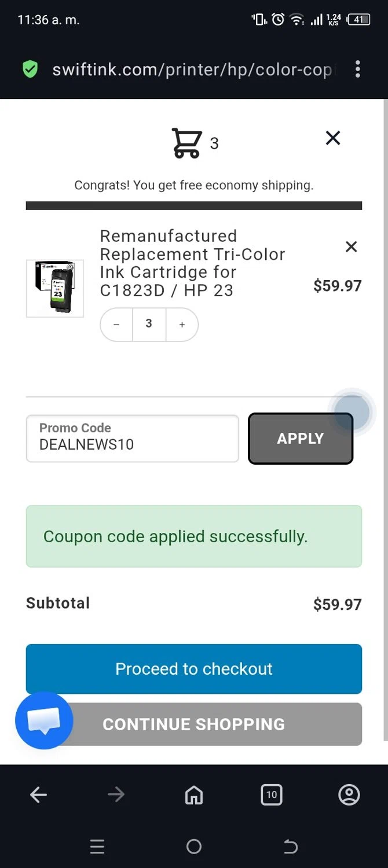This screenshot has width=388, height=868.
Task: Close the cart panel
Action: click(x=333, y=138)
